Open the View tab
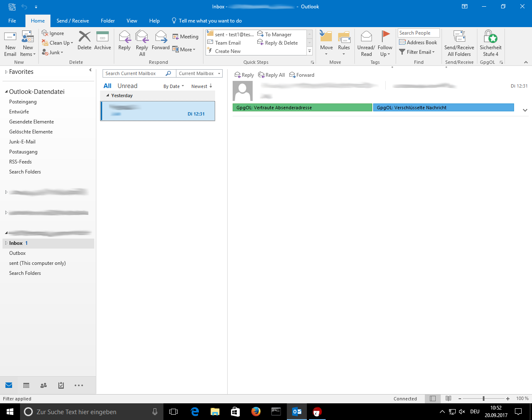532x420 pixels. click(132, 21)
